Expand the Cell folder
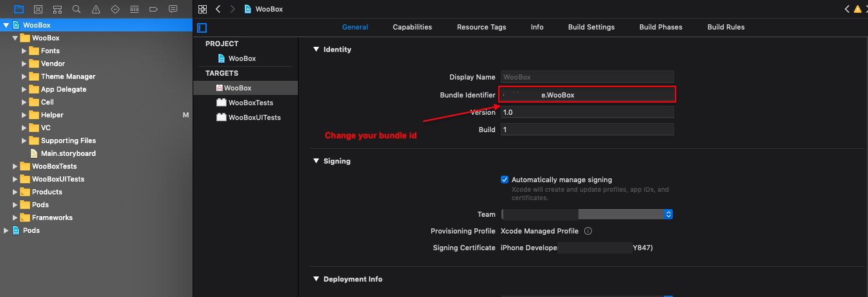This screenshot has width=868, height=297. [24, 102]
